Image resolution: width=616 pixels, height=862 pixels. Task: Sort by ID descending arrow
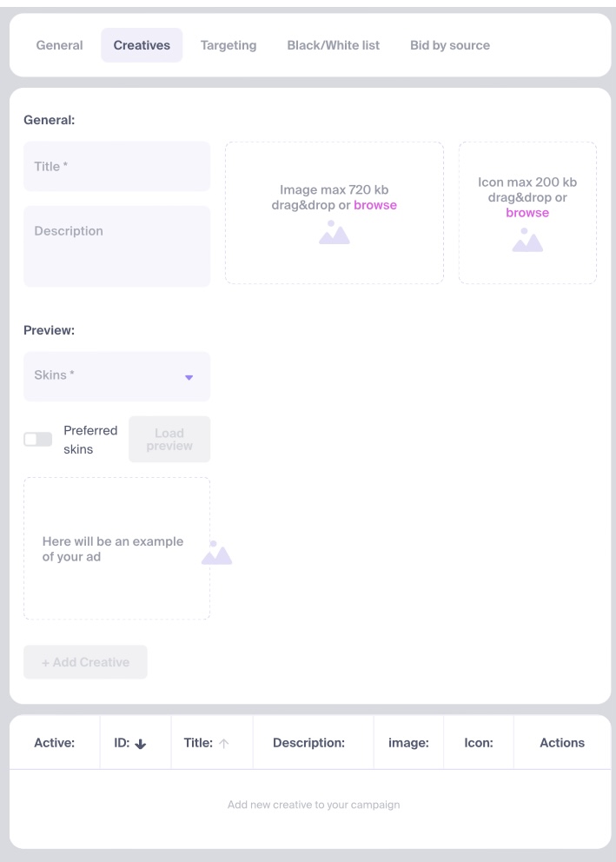[x=141, y=744]
